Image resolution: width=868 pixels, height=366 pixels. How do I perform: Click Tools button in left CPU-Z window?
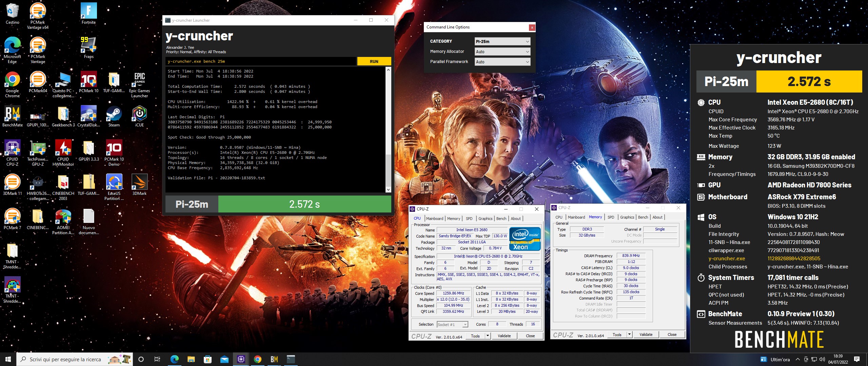pos(475,336)
